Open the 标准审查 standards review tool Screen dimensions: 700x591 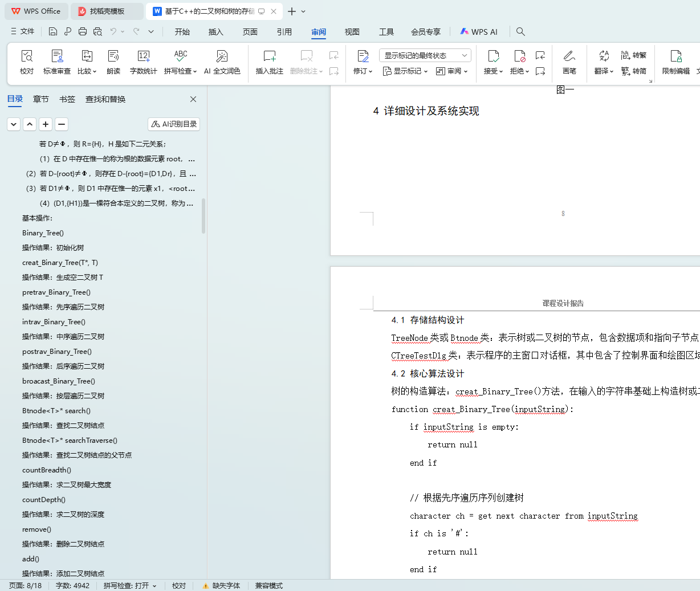point(57,62)
